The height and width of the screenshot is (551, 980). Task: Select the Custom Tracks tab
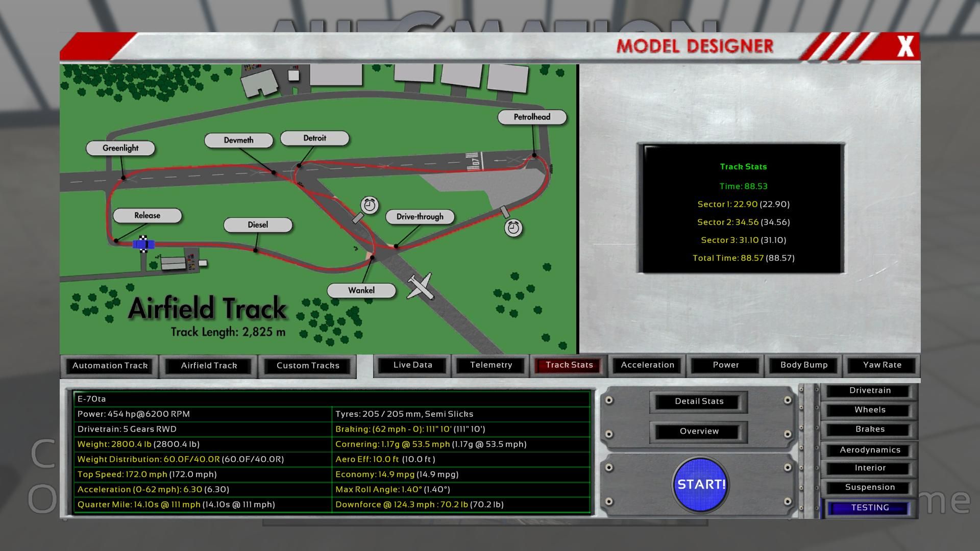pyautogui.click(x=308, y=366)
